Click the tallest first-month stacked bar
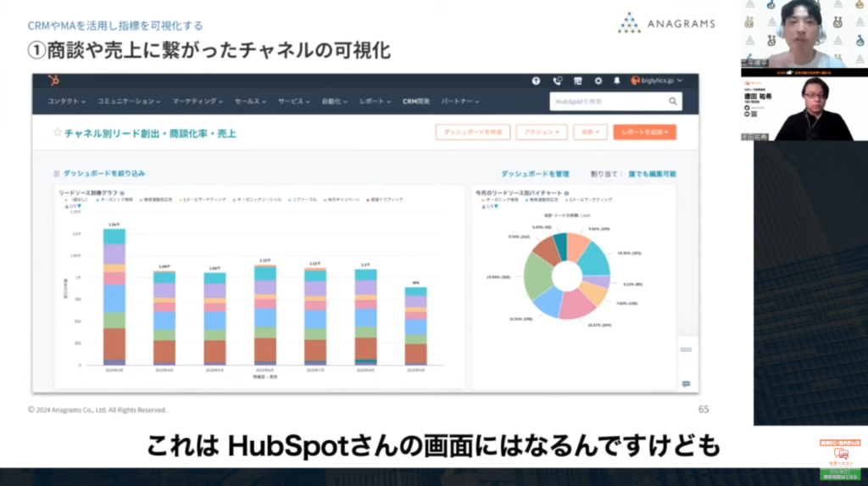Screen dimensions: 868x486 pos(114,297)
